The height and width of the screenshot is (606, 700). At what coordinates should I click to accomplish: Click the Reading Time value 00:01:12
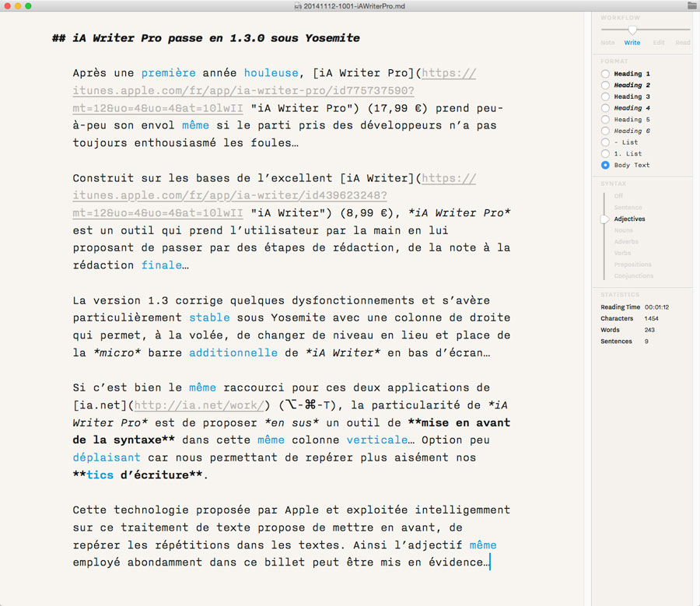[656, 307]
